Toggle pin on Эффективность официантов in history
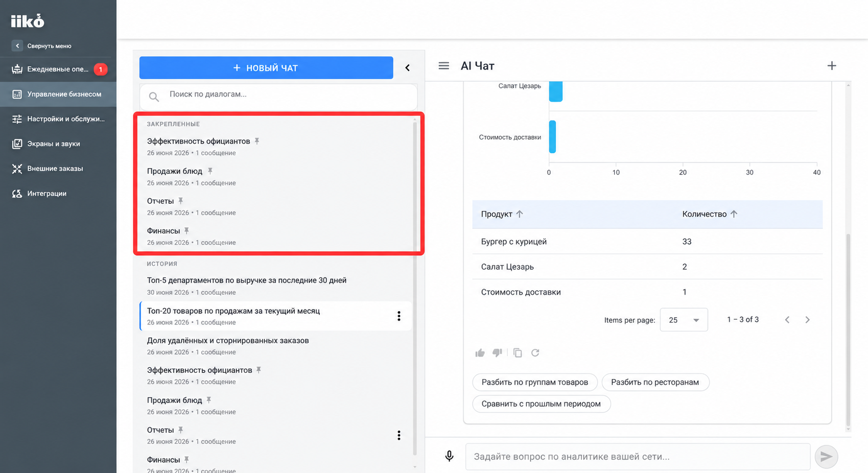 (259, 370)
